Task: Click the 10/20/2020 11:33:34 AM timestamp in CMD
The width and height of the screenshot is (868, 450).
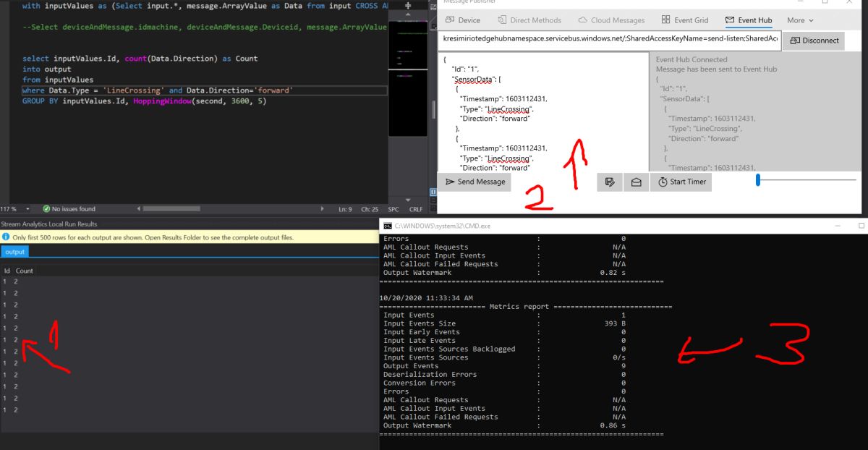Action: pos(426,297)
